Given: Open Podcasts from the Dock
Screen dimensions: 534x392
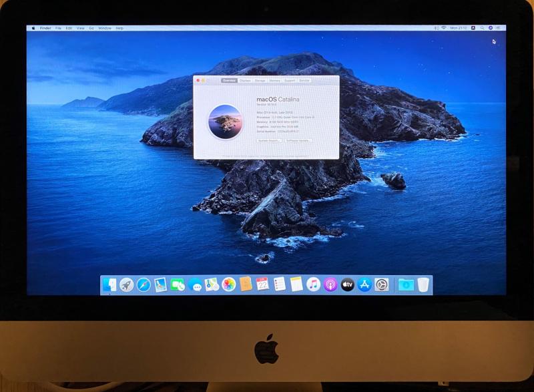Looking at the screenshot, I should click(330, 284).
